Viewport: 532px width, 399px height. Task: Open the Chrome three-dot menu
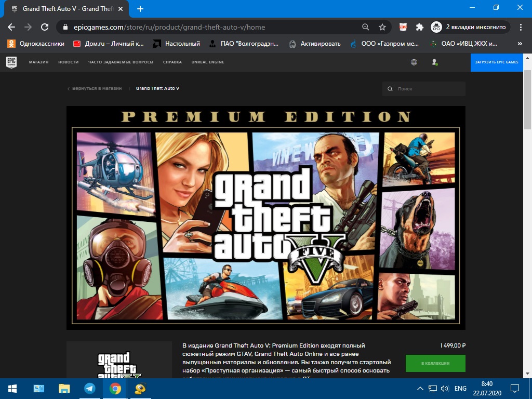tap(521, 27)
